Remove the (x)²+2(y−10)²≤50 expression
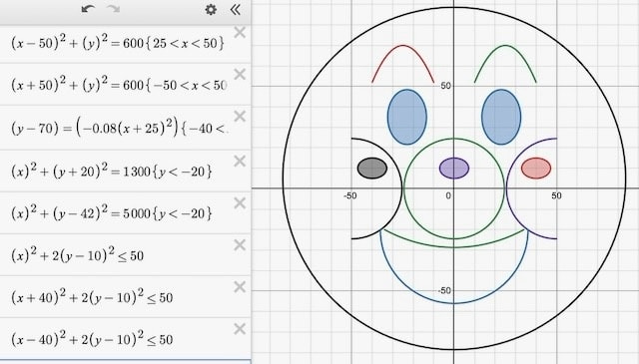Viewport: 639px width, 364px height. click(x=240, y=245)
